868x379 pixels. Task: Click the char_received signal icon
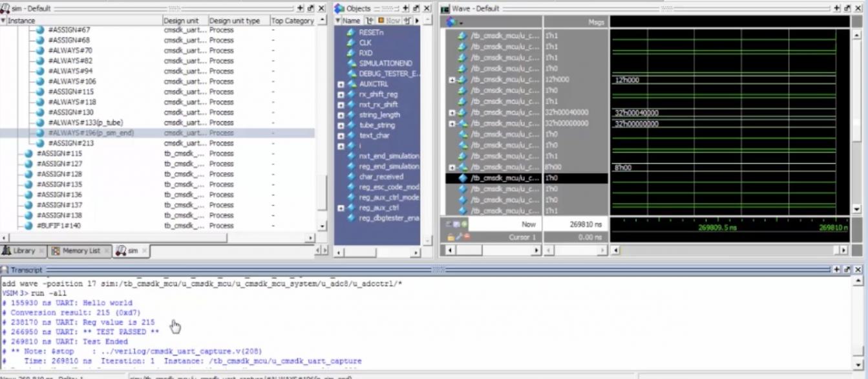(351, 177)
